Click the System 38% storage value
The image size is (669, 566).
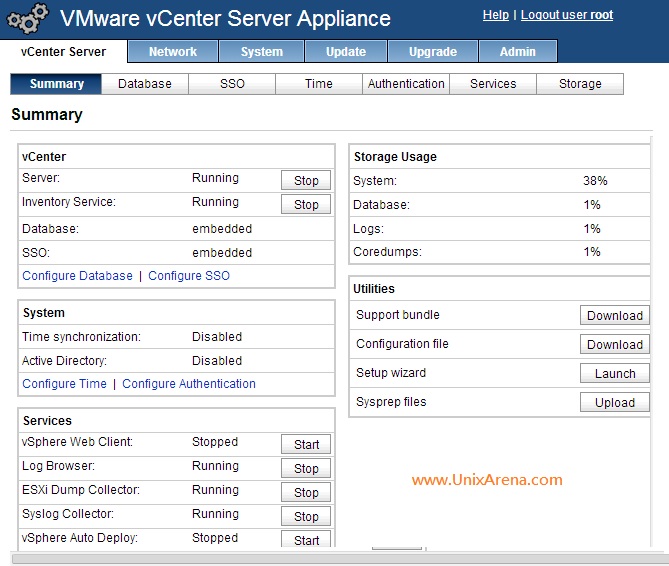click(595, 180)
